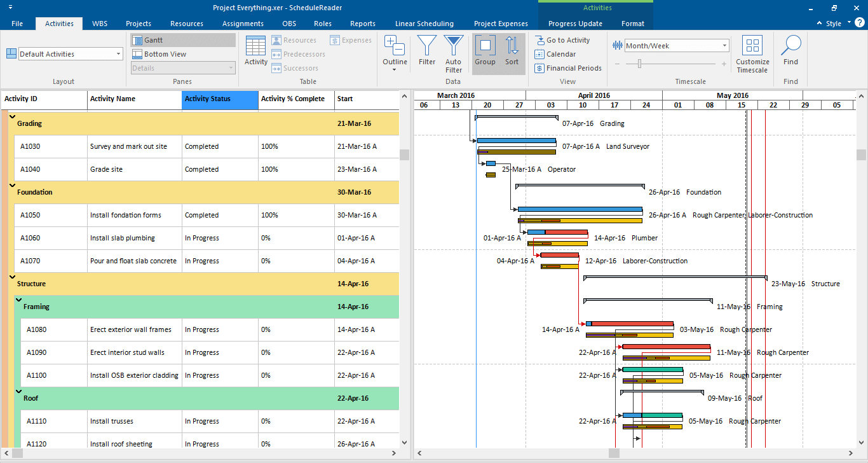Enable the Calendar display
This screenshot has width=868, height=463.
click(555, 54)
